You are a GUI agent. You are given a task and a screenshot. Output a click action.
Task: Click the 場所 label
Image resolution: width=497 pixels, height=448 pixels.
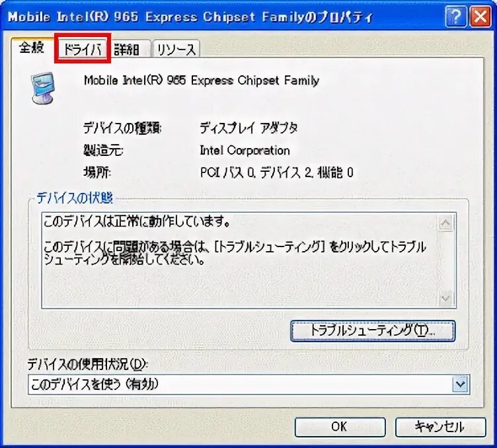click(x=97, y=172)
